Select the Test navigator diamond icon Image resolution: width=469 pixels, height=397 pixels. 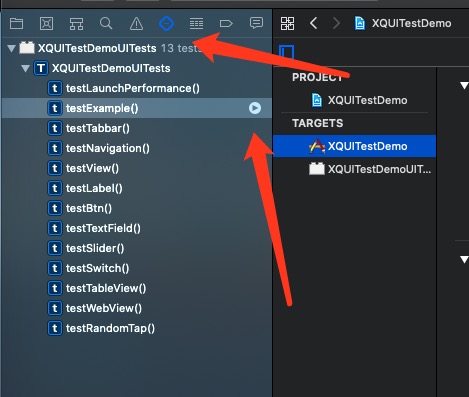click(166, 24)
